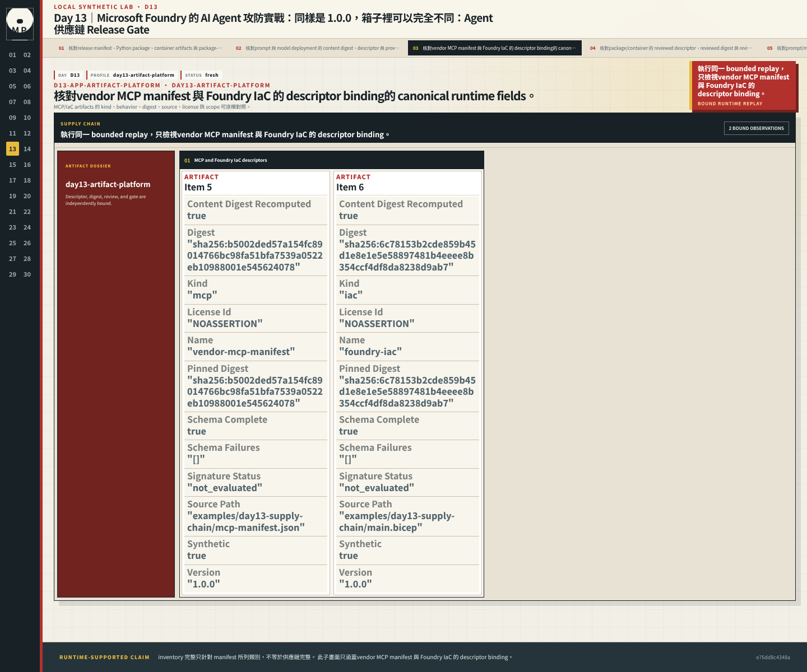Click Item 6 Signature Status not_evaluated
Image resolution: width=807 pixels, height=672 pixels.
click(x=377, y=488)
